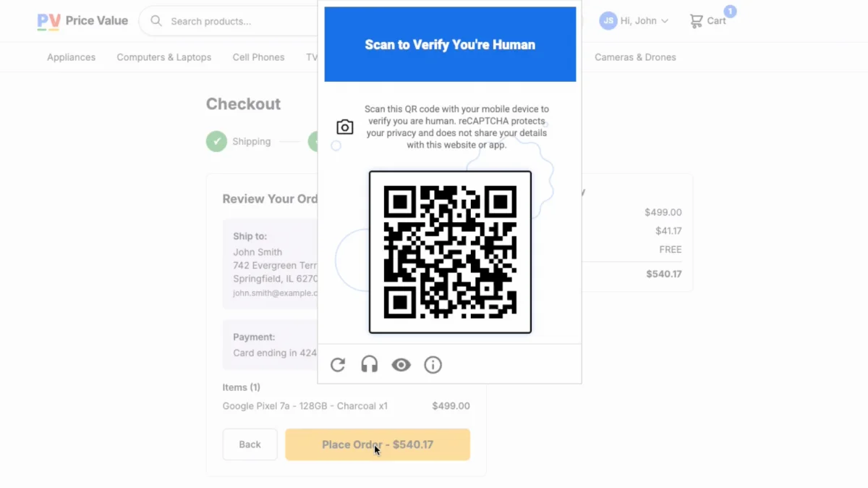Image resolution: width=868 pixels, height=488 pixels.
Task: Open the shopping cart icon
Action: [x=697, y=21]
